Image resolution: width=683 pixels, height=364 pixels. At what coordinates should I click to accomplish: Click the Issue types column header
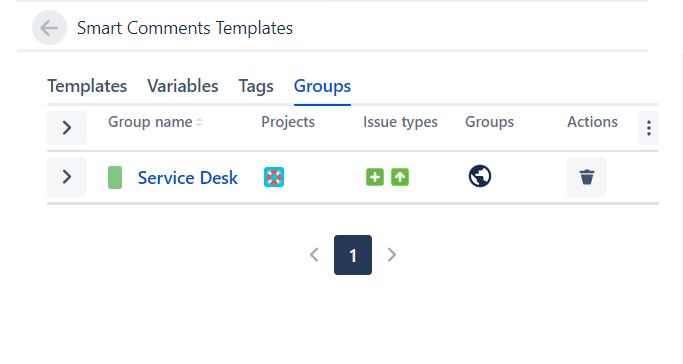click(x=400, y=122)
